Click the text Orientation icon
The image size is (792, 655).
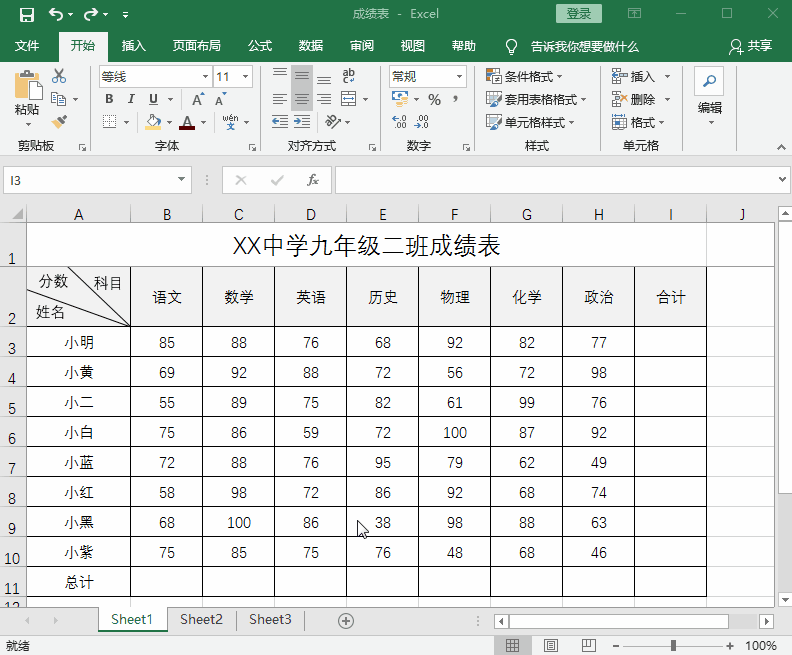pos(333,121)
